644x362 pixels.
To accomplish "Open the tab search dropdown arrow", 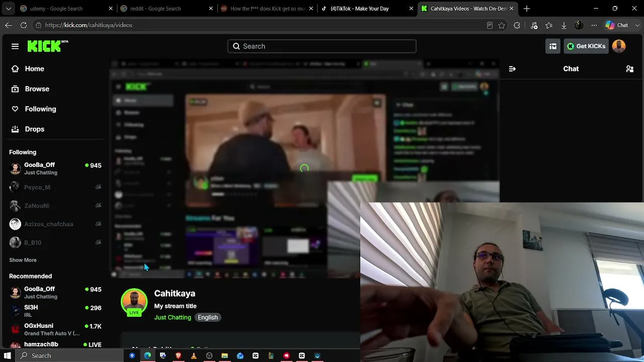I will click(8, 9).
